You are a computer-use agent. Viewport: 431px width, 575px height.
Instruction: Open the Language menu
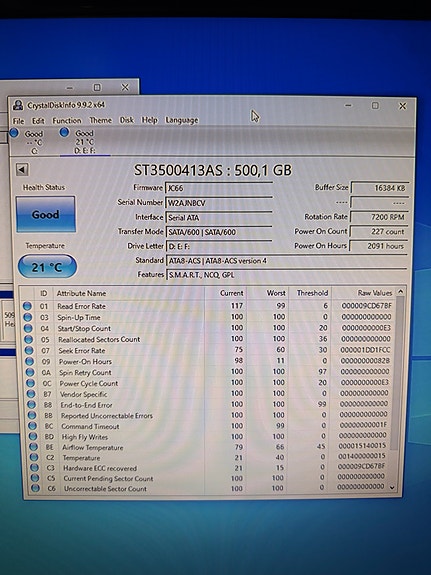182,120
